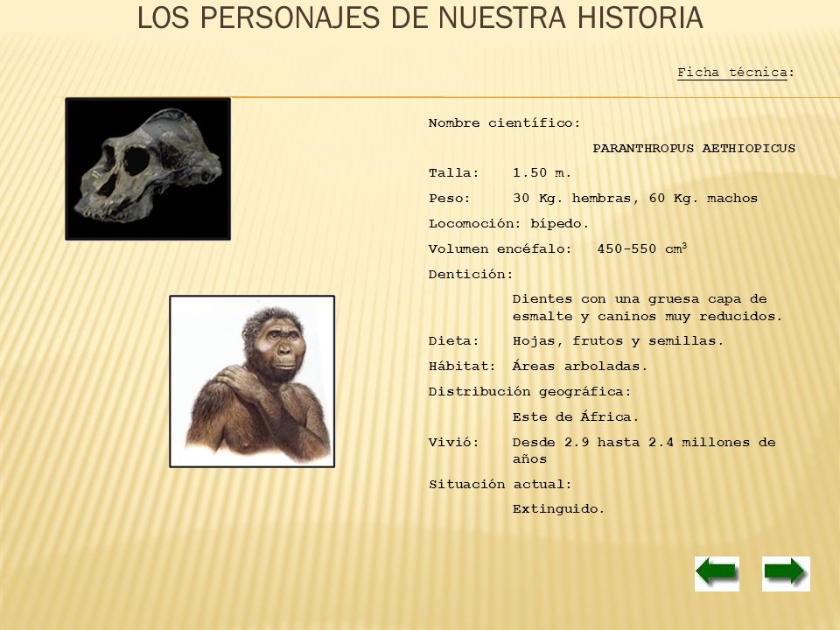Click the 'Peso:' label
This screenshot has height=630, width=840.
pos(450,199)
